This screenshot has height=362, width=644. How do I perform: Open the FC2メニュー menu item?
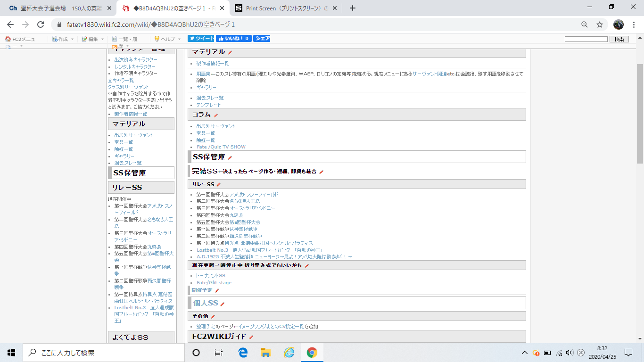click(x=20, y=39)
